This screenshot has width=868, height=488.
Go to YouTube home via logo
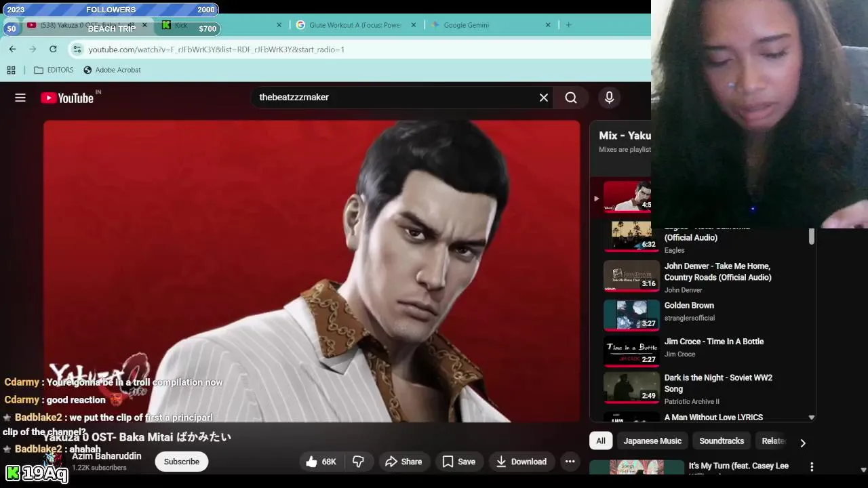pos(67,98)
